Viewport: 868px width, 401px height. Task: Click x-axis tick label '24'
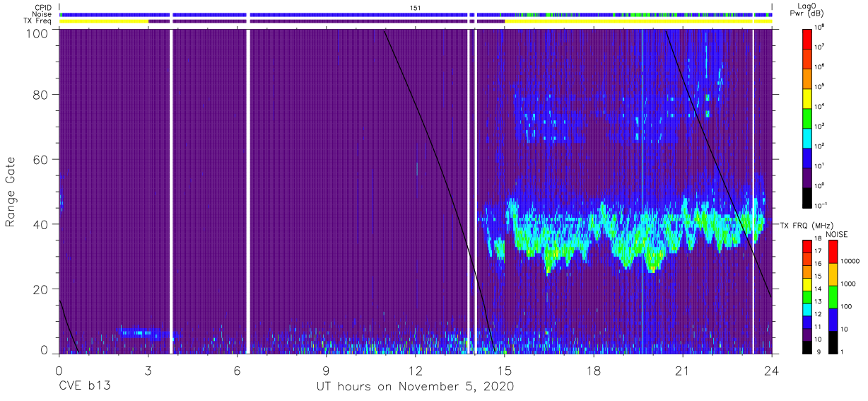click(x=772, y=370)
